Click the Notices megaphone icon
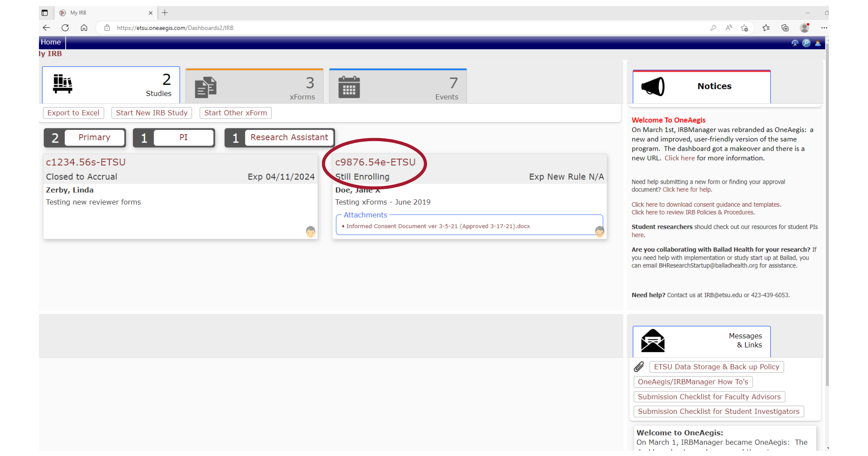This screenshot has height=456, width=868. pos(654,86)
